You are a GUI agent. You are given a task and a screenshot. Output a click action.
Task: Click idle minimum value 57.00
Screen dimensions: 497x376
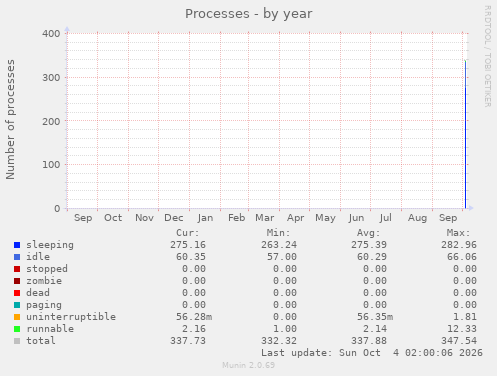282,257
